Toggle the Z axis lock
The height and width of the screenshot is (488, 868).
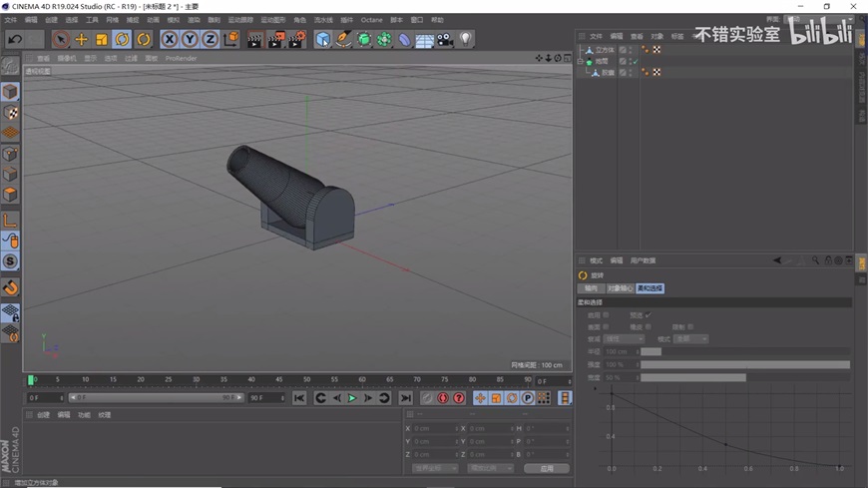coord(210,40)
